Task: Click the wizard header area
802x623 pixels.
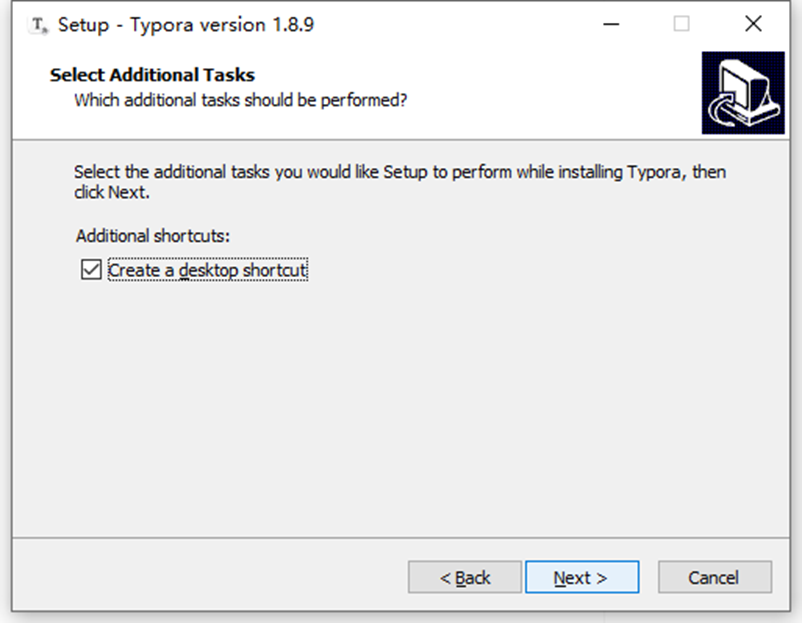Action: [x=400, y=90]
